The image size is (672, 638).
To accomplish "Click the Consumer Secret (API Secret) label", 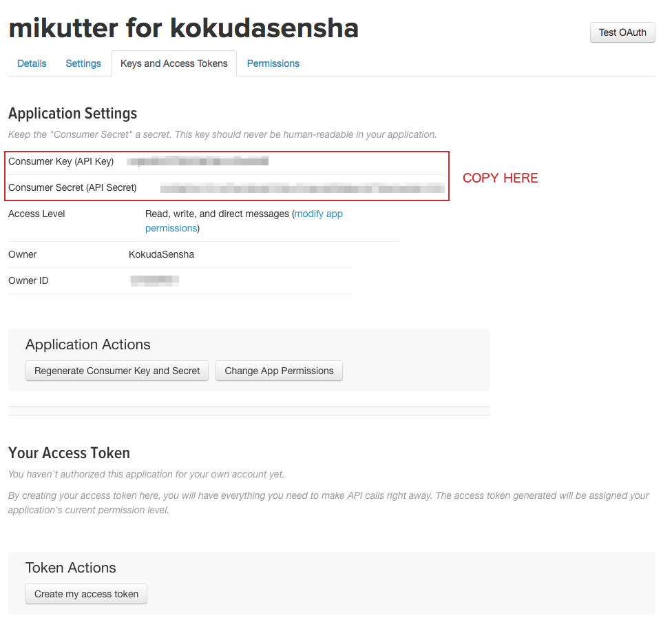I will (72, 188).
